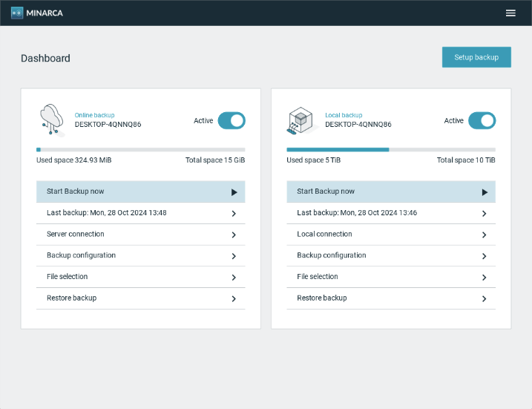Open Online backup's Backup configuration
Viewport: 532px width, 409px height.
[x=140, y=255]
